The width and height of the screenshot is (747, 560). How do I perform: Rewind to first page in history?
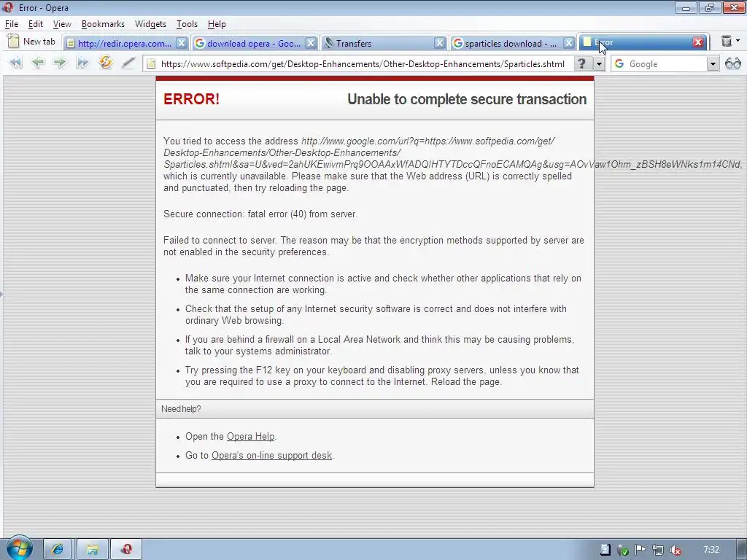(x=16, y=63)
